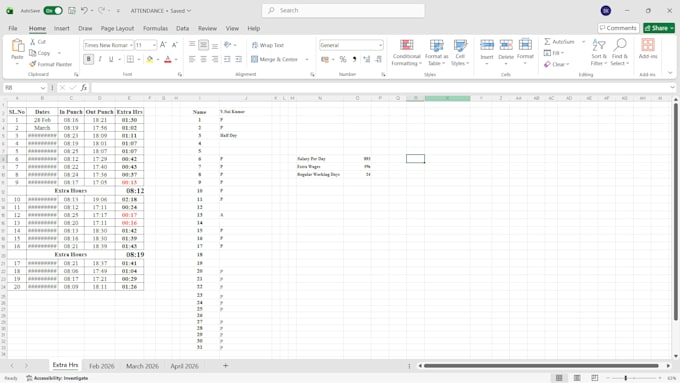Toggle Underline formatting
Viewport: 680px width, 383px height.
point(111,59)
